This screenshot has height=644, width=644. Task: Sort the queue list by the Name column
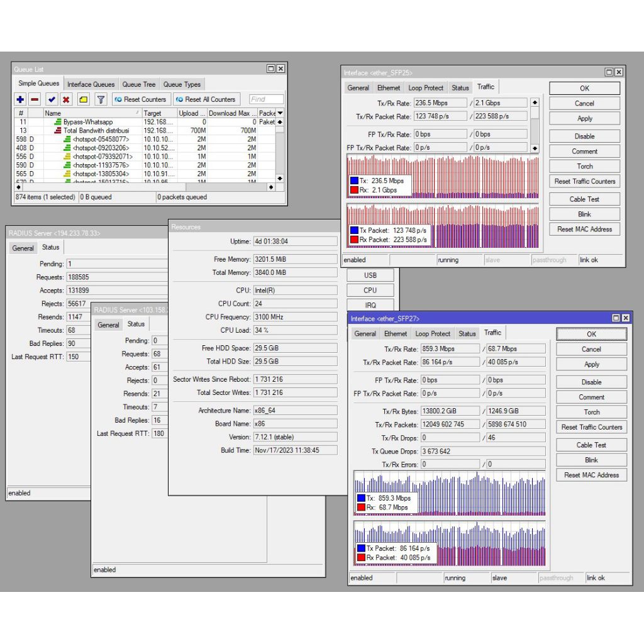92,113
